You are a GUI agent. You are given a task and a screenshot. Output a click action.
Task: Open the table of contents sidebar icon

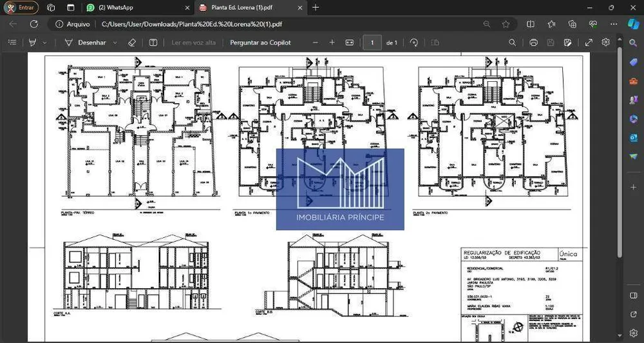click(x=12, y=43)
